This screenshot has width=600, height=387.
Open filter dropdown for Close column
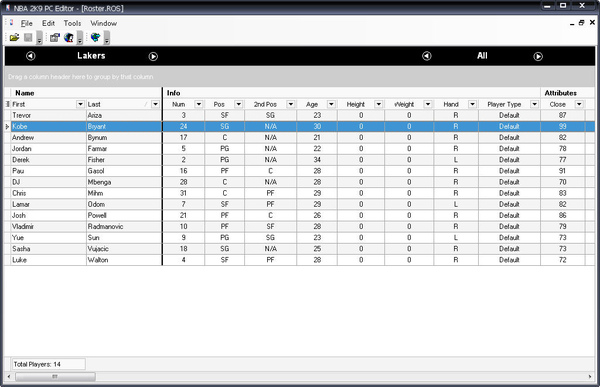point(579,104)
